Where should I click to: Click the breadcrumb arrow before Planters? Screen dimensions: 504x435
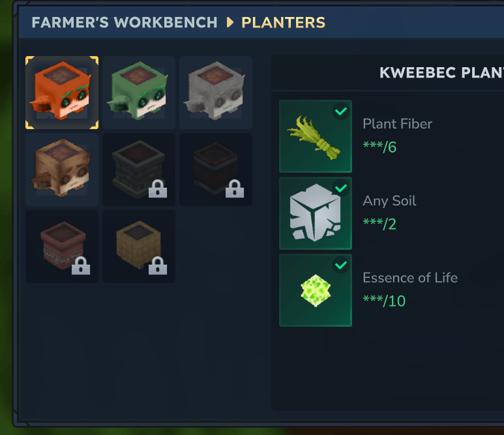tap(230, 23)
